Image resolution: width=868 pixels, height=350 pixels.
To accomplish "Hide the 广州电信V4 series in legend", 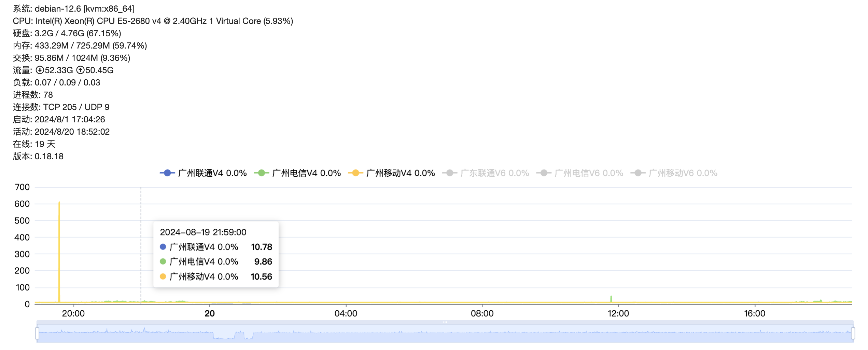I will click(297, 173).
